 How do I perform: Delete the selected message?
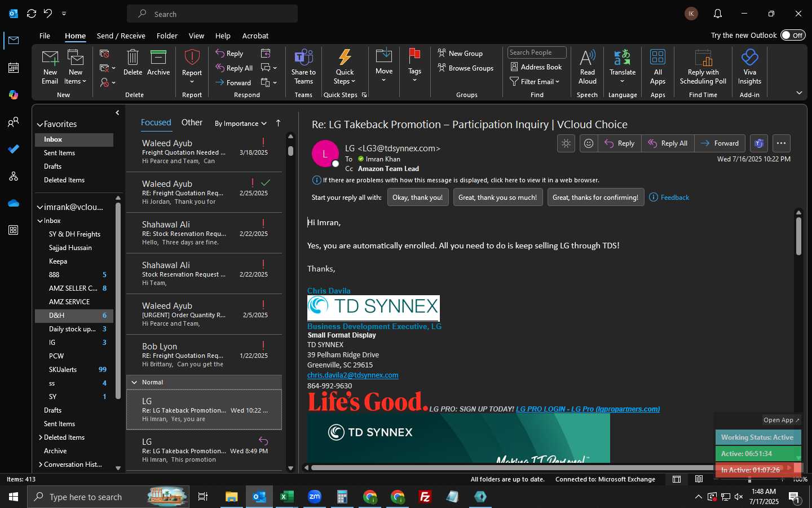(133, 63)
